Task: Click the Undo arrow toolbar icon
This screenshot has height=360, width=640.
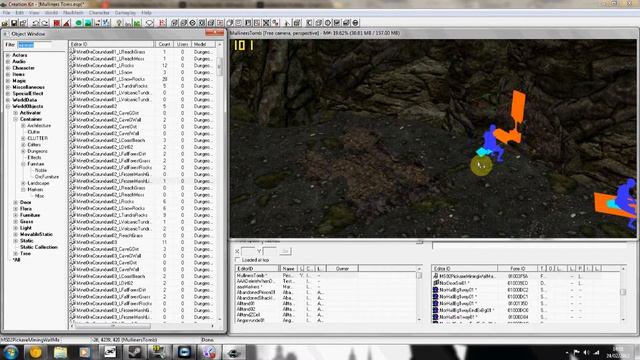Action: click(x=36, y=23)
